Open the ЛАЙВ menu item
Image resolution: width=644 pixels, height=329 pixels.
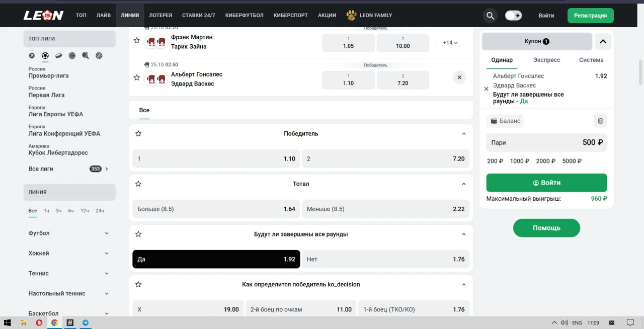pyautogui.click(x=104, y=16)
